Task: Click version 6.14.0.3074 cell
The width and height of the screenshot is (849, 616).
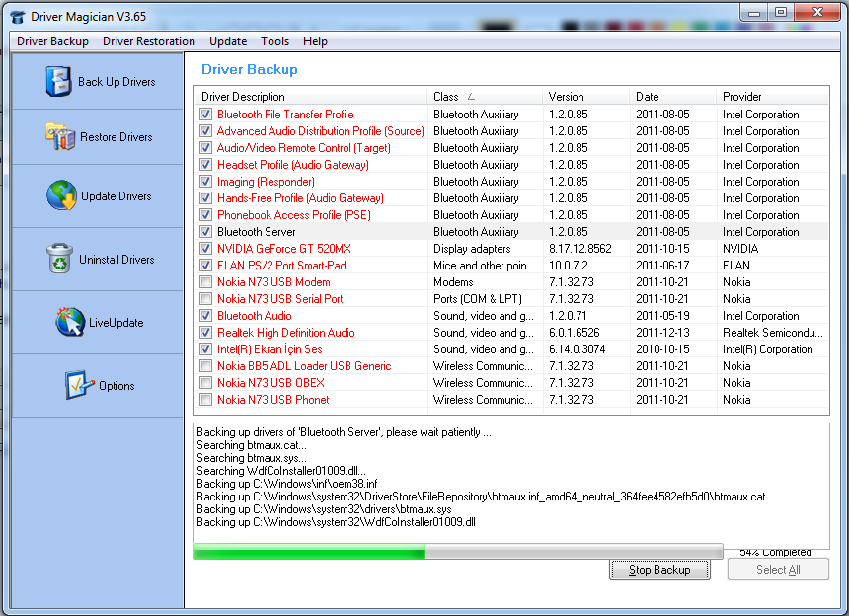Action: coord(577,349)
